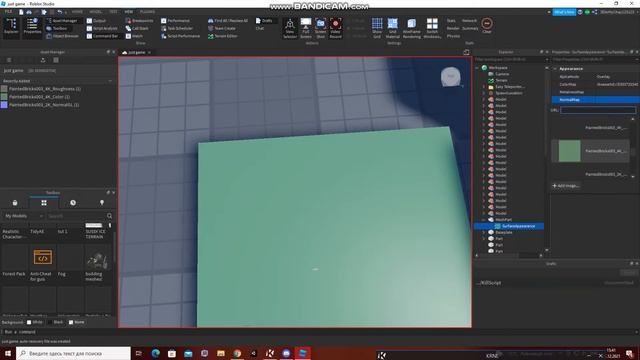Click the Toolbox search magnifier icon
Screen dimensions: 640x360
tap(109, 216)
